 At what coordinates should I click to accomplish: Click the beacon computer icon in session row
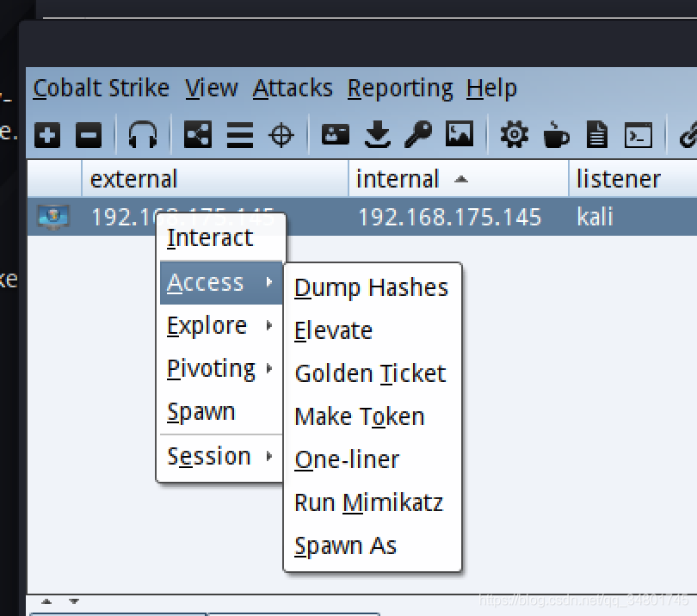[x=53, y=217]
